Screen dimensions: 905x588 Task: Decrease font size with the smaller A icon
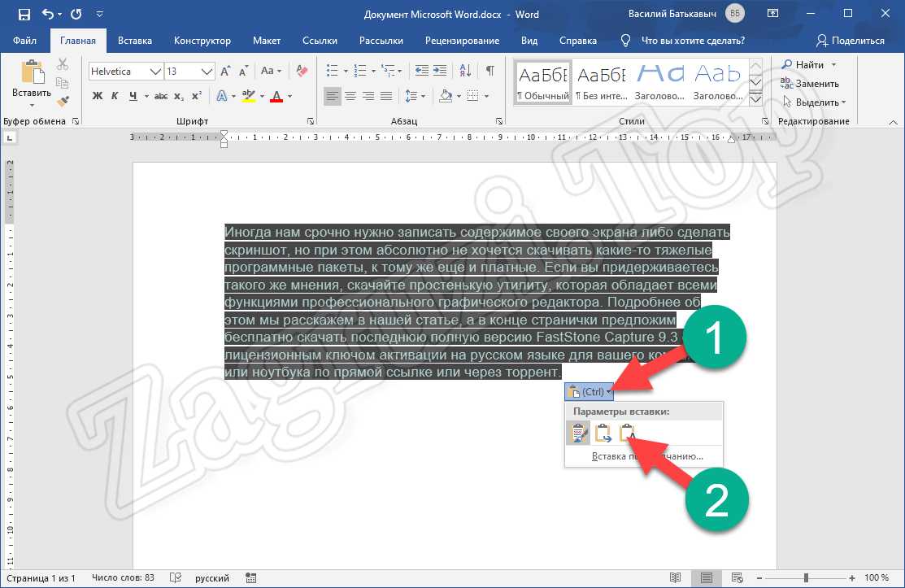[244, 72]
